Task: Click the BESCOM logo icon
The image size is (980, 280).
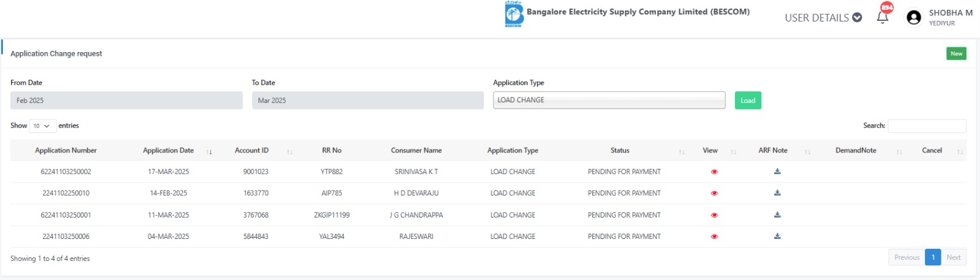Action: [x=514, y=14]
